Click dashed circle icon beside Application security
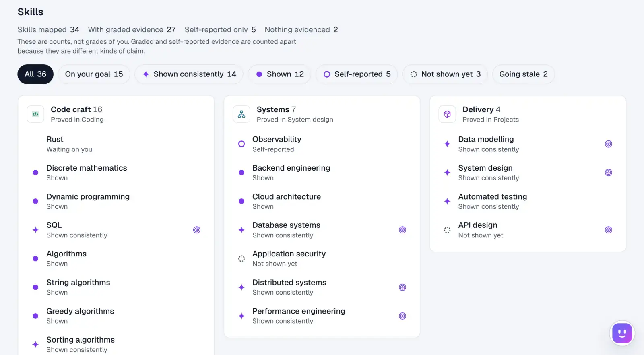Viewport: 644px width, 355px height. pyautogui.click(x=242, y=258)
